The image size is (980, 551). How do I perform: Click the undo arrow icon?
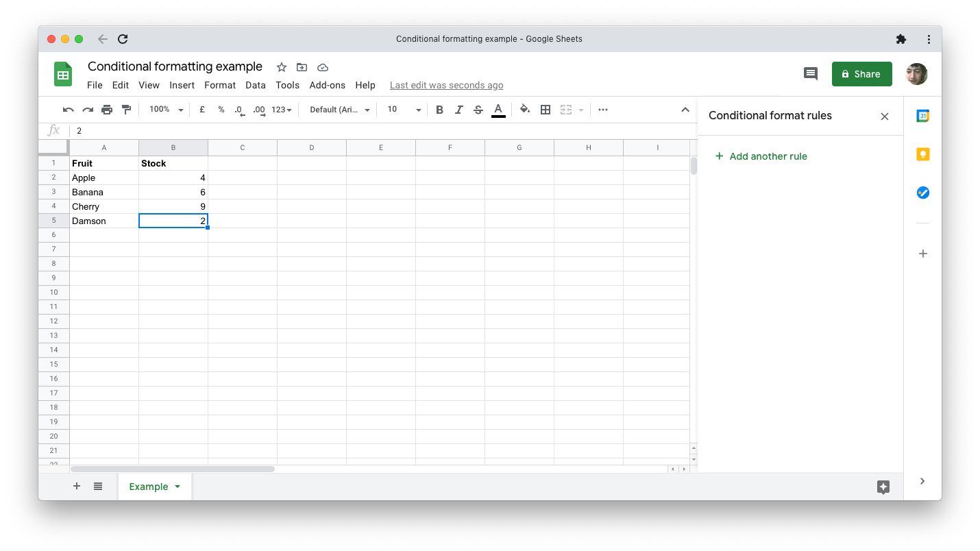coord(68,110)
